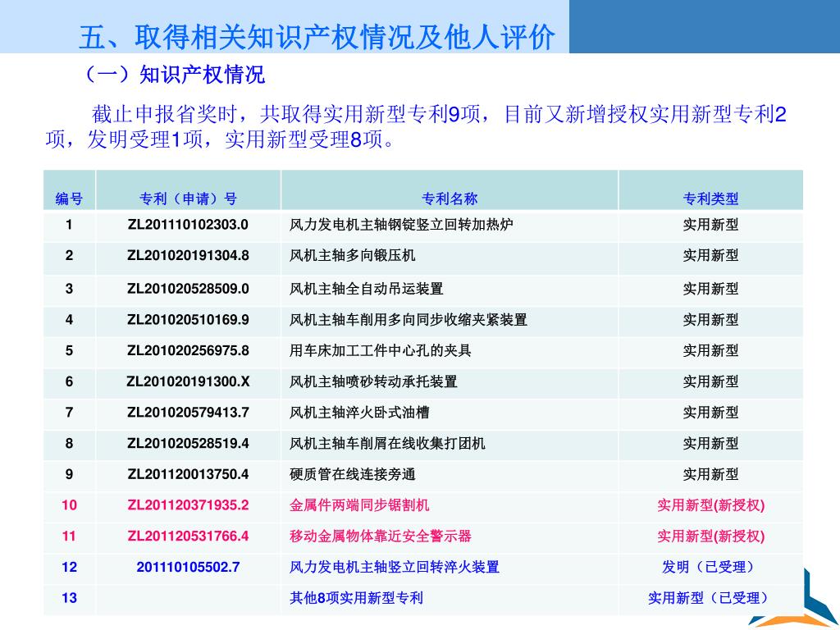Image resolution: width=840 pixels, height=630 pixels.
Task: Select patent number ZL201020579413.7
Action: (x=188, y=413)
